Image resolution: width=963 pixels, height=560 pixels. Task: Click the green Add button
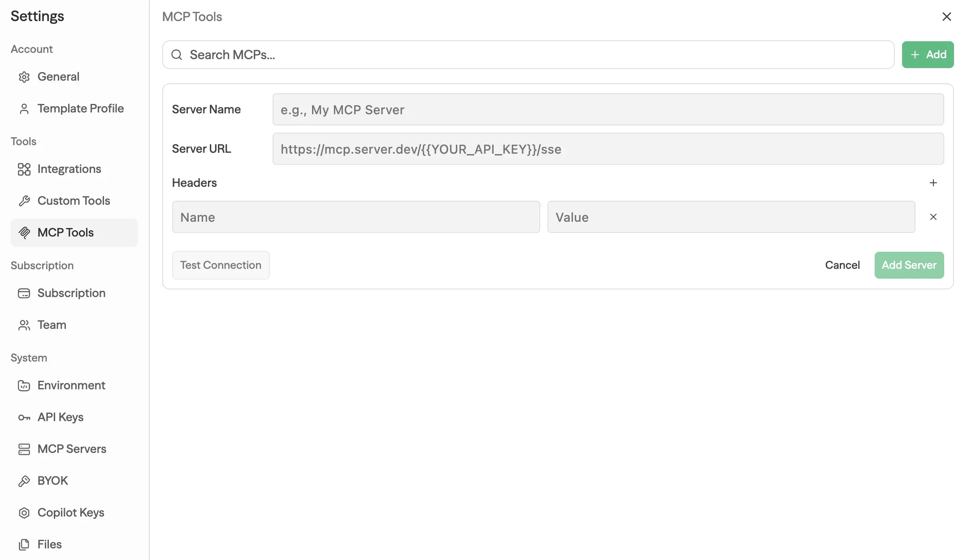coord(927,55)
